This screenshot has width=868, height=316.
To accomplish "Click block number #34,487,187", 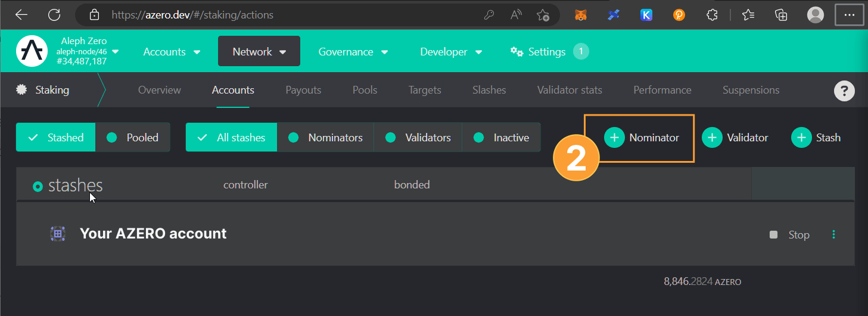I will [82, 61].
